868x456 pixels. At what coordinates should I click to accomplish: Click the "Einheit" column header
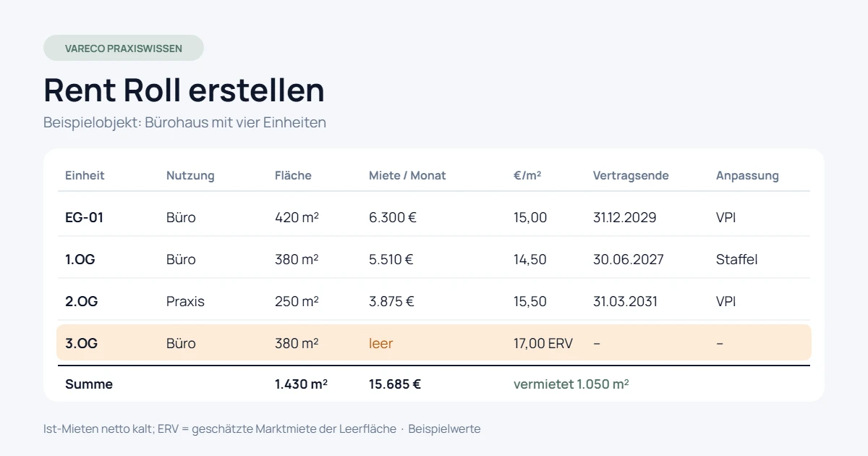85,175
